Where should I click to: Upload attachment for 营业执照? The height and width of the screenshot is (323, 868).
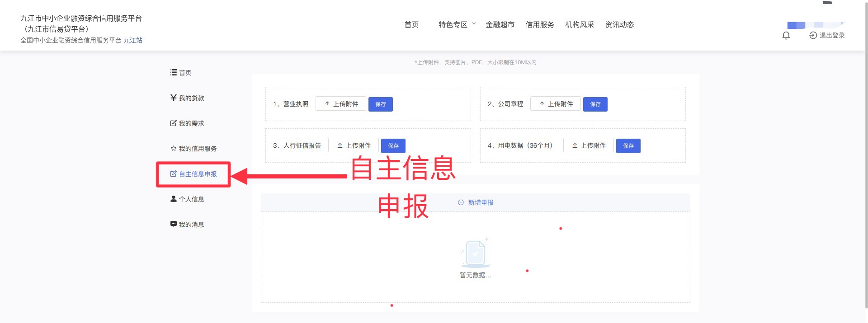pos(341,104)
